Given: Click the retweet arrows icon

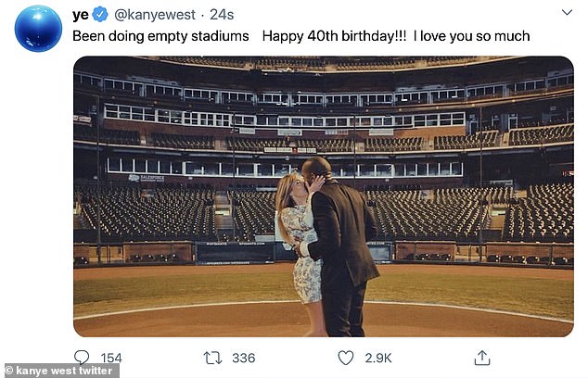Looking at the screenshot, I should [213, 358].
